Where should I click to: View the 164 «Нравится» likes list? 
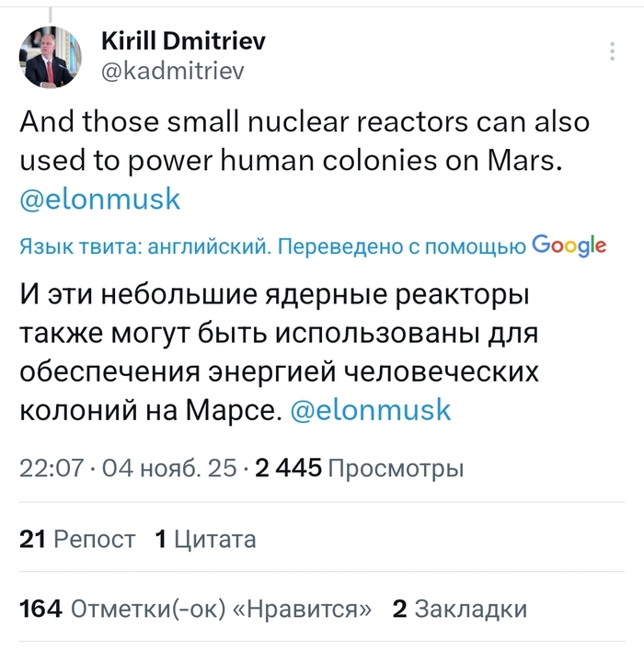coord(195,609)
